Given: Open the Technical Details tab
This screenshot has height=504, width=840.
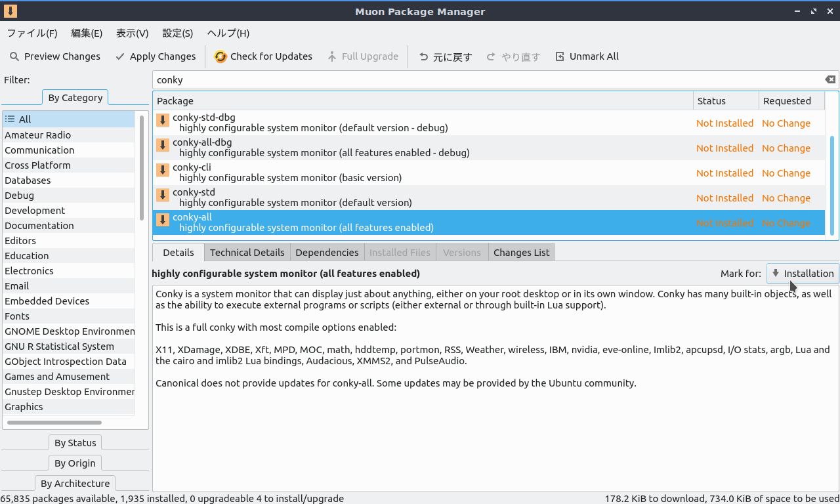Looking at the screenshot, I should click(x=247, y=252).
